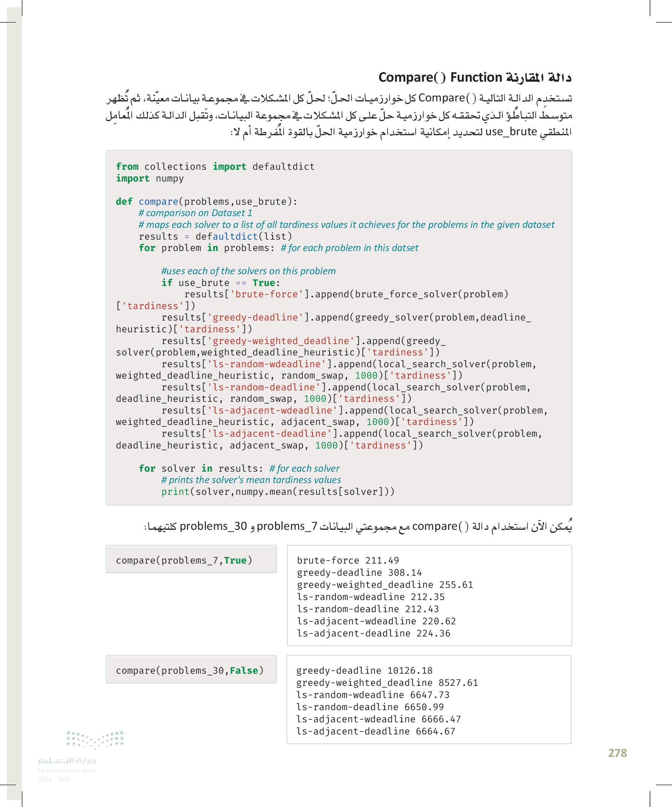
Task: Click the '# comparison on Dataset 1' comment
Action: coord(195,213)
